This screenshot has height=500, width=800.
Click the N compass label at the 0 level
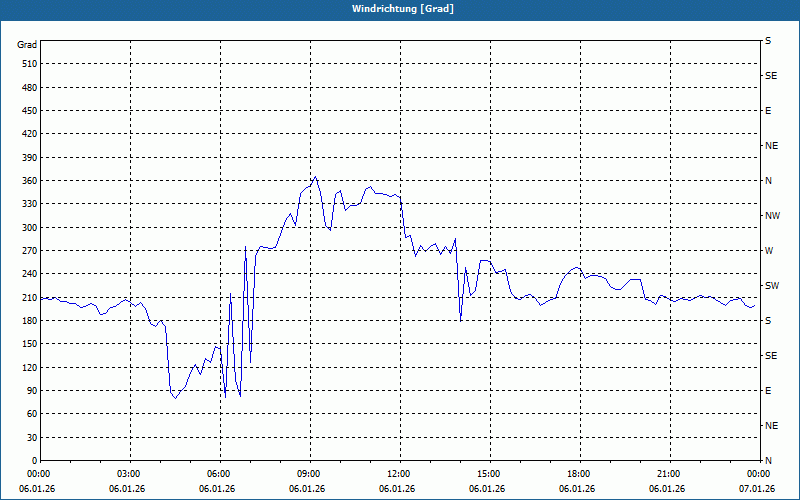pos(768,461)
